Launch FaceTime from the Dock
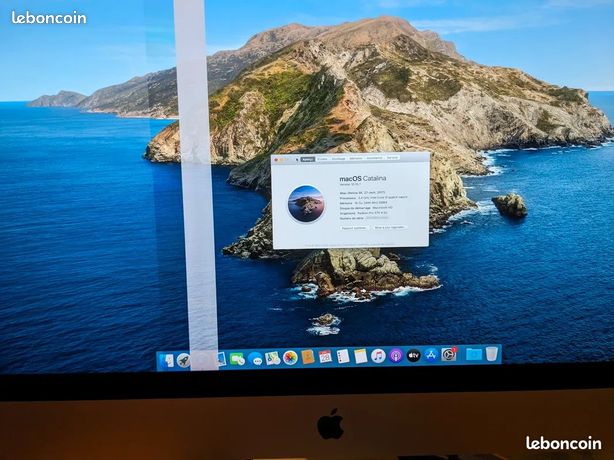Screen dimensions: 614x460 tap(237, 359)
